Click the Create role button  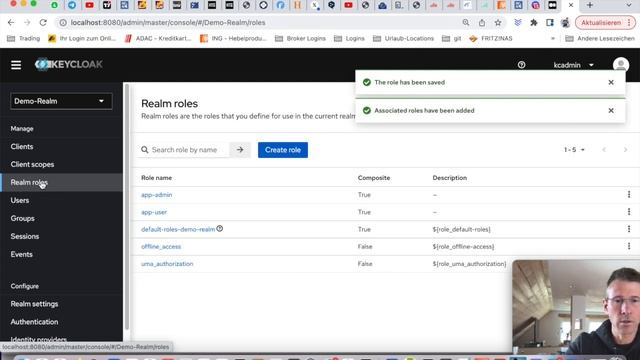(282, 150)
